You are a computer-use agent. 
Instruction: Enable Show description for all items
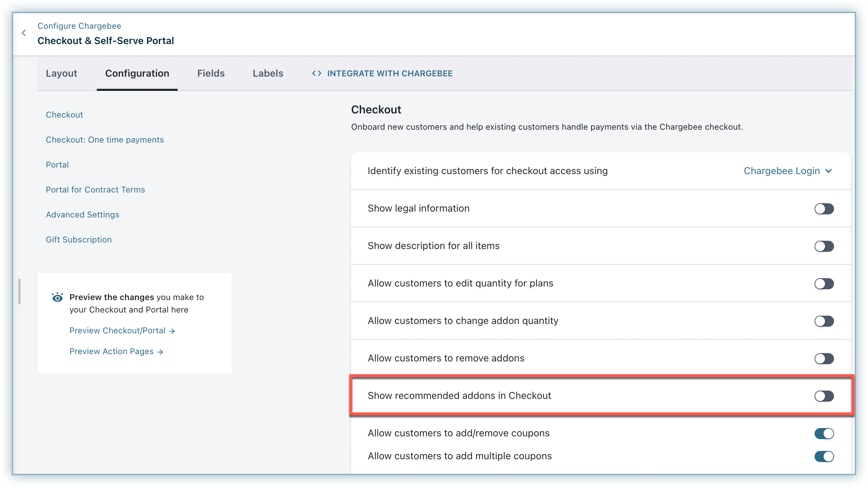click(824, 246)
